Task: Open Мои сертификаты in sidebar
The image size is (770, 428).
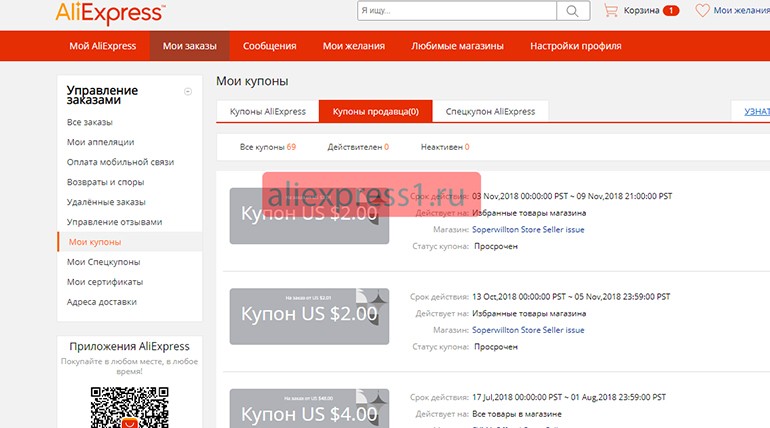Action: (x=105, y=282)
